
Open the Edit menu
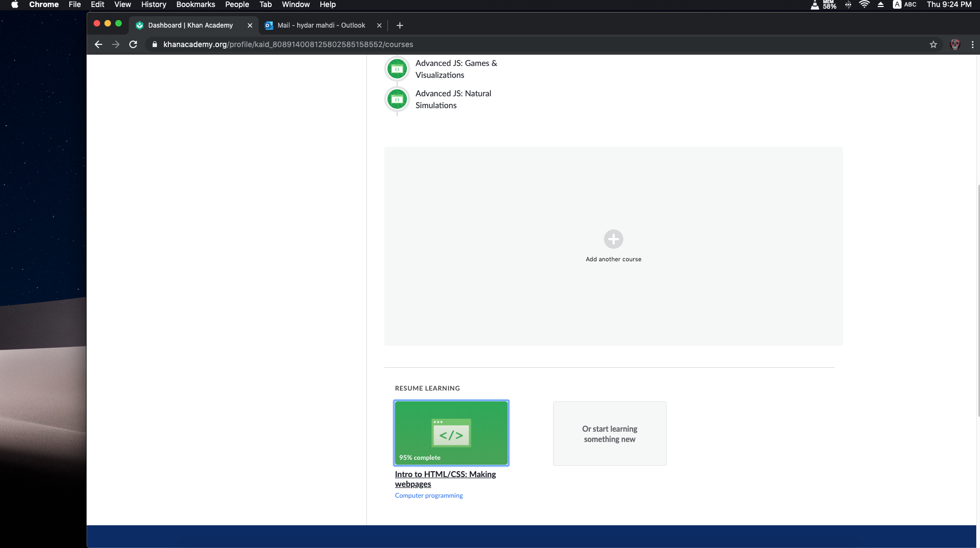pos(97,4)
